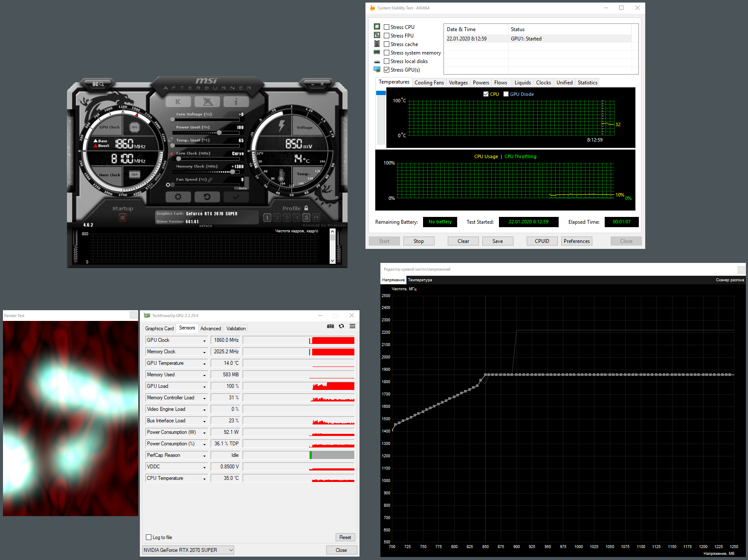This screenshot has height=560, width=748.
Task: Refresh GPU-Z sensors with the refresh icon
Action: (341, 326)
